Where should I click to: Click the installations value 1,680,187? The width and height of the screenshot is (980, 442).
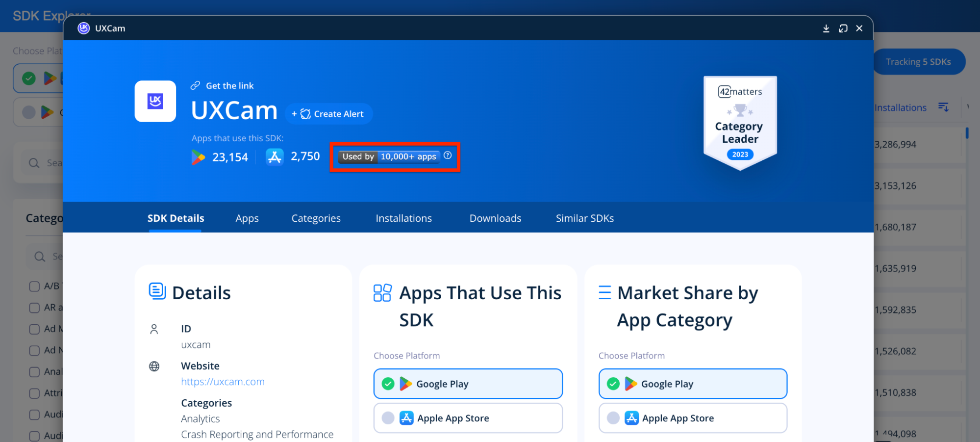click(x=895, y=227)
